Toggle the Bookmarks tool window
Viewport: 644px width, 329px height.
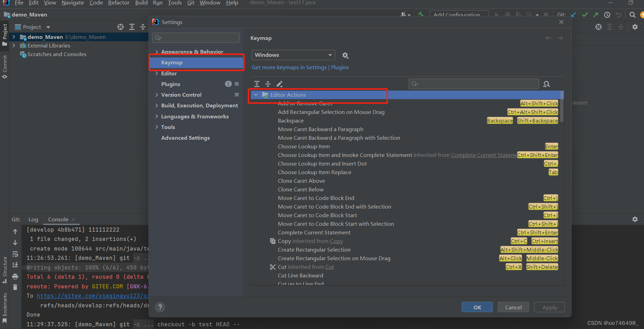click(5, 306)
